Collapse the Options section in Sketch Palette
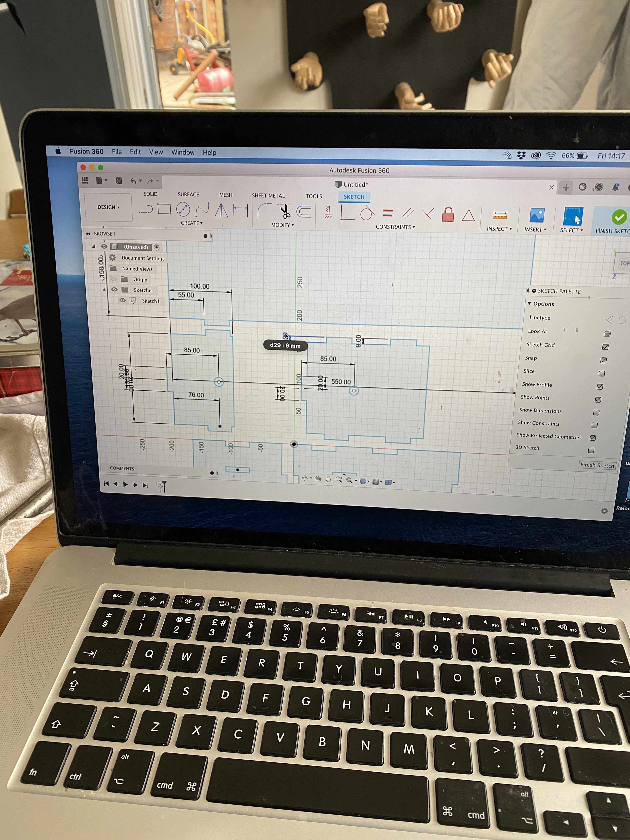 pyautogui.click(x=530, y=303)
